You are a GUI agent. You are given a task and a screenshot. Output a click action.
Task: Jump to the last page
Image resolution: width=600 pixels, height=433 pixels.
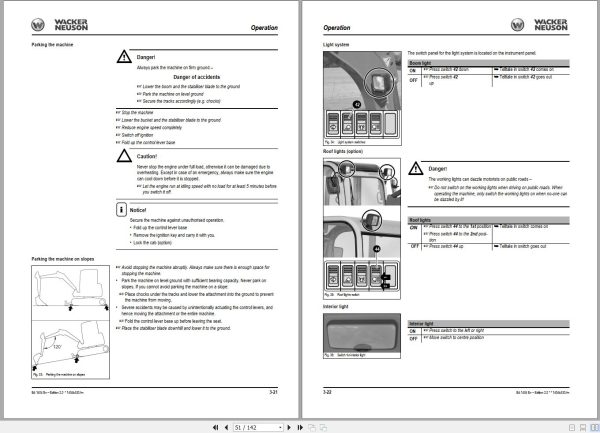point(300,428)
